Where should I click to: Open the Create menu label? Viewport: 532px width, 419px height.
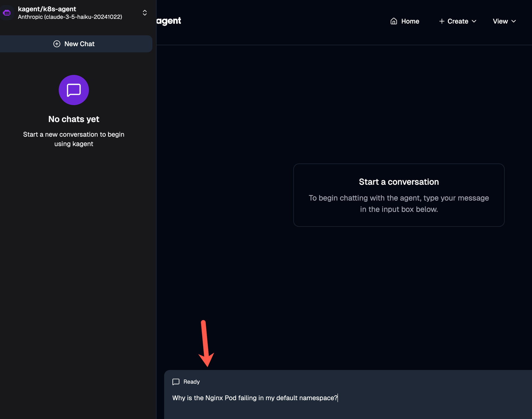click(458, 21)
